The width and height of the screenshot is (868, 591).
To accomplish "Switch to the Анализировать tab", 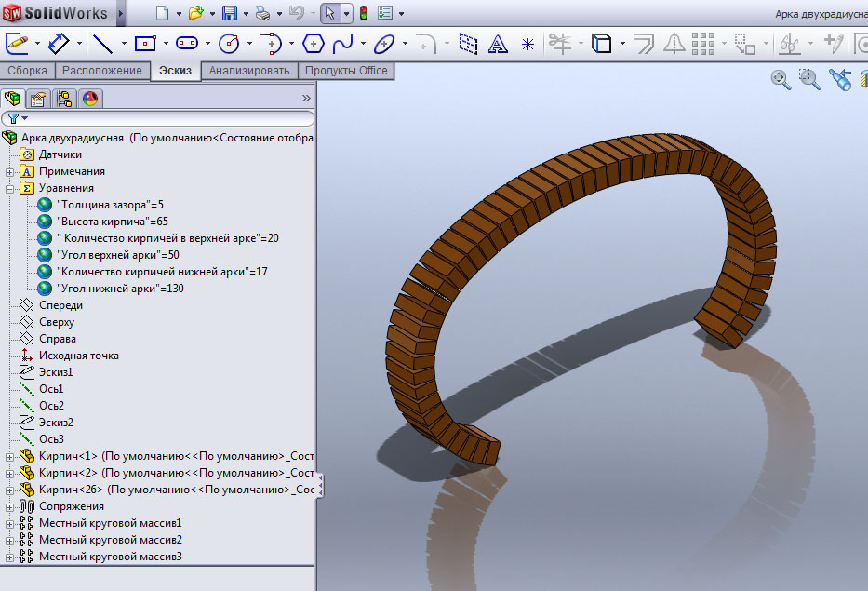I will tap(249, 71).
